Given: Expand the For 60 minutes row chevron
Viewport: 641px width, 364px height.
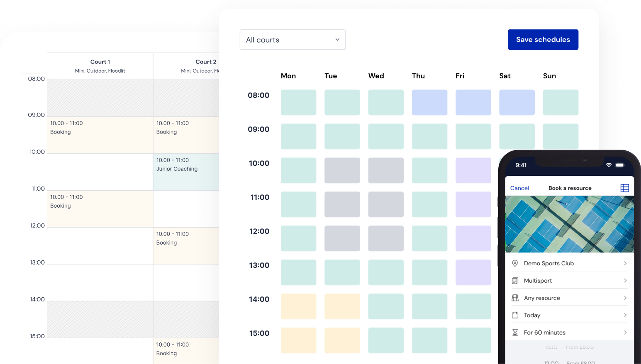Looking at the screenshot, I should click(x=625, y=332).
